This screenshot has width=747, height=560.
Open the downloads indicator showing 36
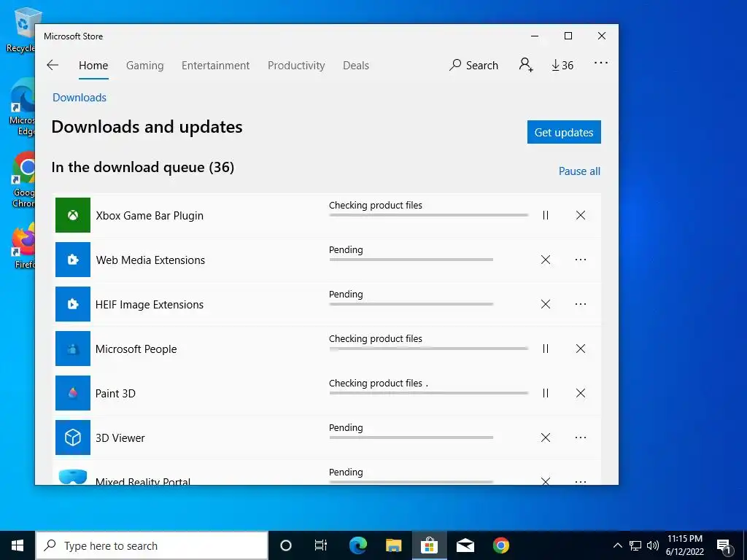pos(562,65)
